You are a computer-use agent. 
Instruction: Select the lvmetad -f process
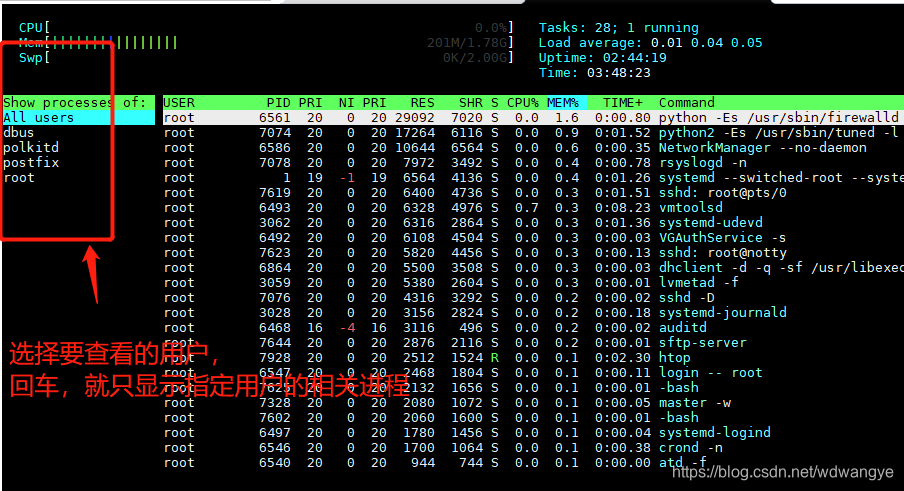533,282
